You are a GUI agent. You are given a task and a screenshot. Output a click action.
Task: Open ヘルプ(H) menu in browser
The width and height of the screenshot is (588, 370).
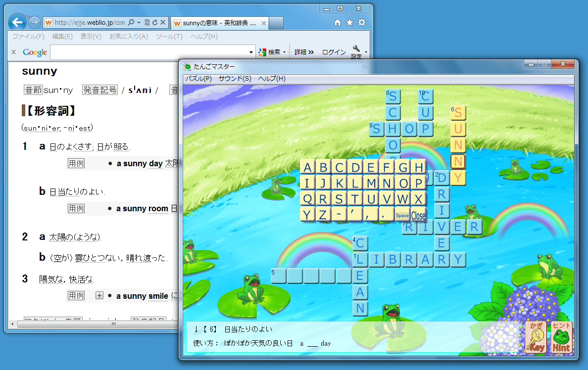[x=203, y=37]
